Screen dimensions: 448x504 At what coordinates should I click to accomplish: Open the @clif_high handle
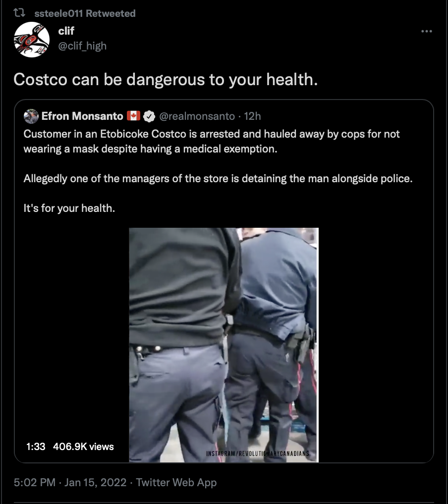(82, 46)
